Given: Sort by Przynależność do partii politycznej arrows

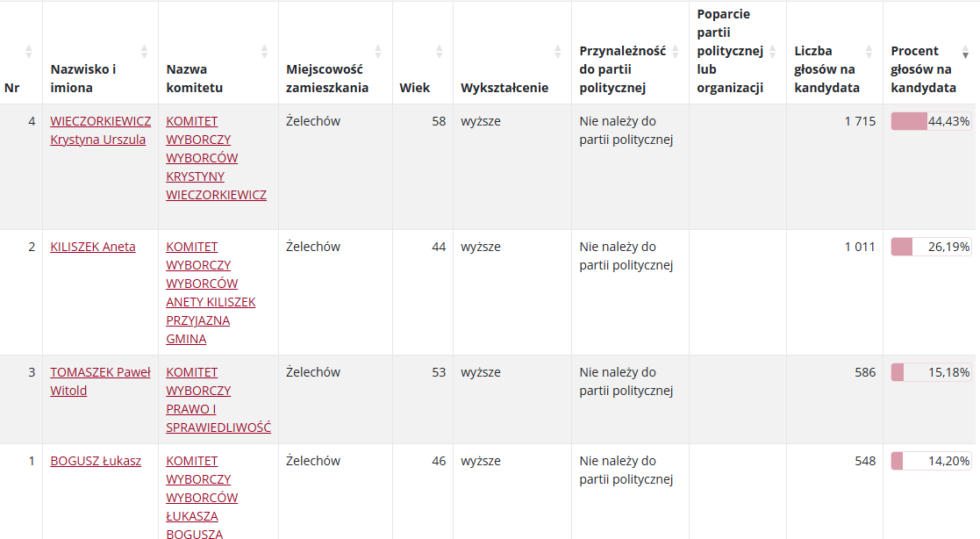Looking at the screenshot, I should (x=676, y=52).
